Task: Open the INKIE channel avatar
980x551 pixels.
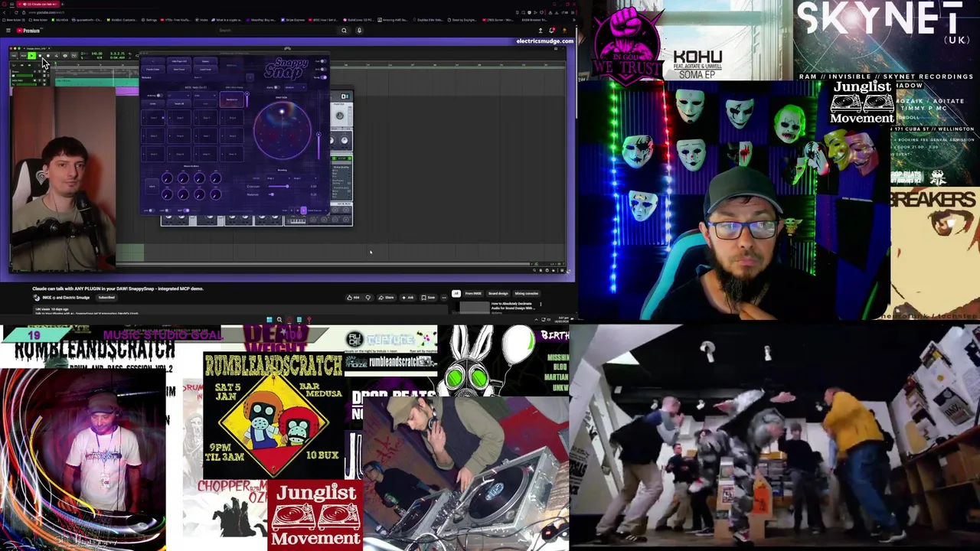Action: (x=36, y=298)
